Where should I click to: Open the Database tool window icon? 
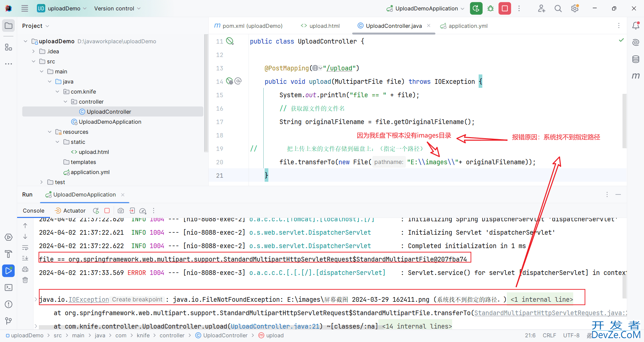(x=636, y=59)
